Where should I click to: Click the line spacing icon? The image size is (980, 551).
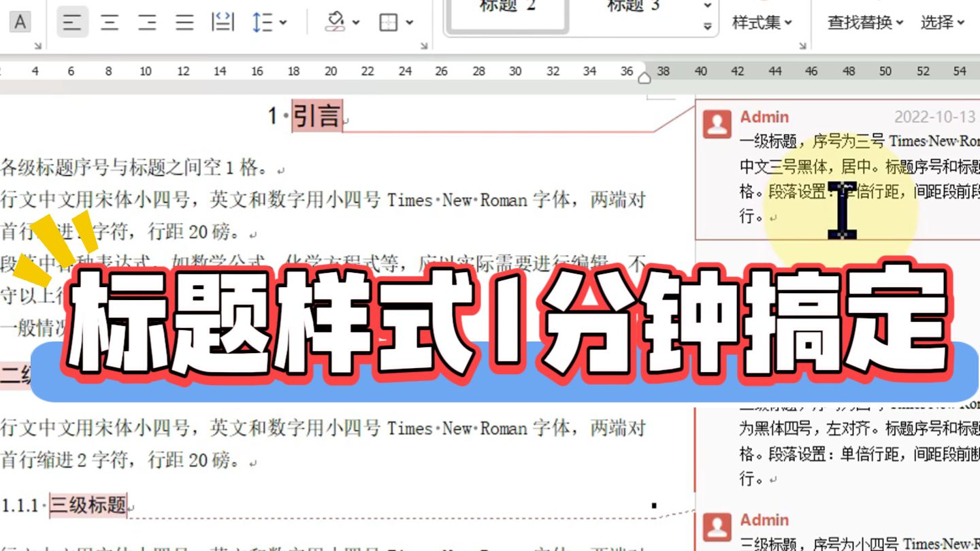click(x=261, y=22)
